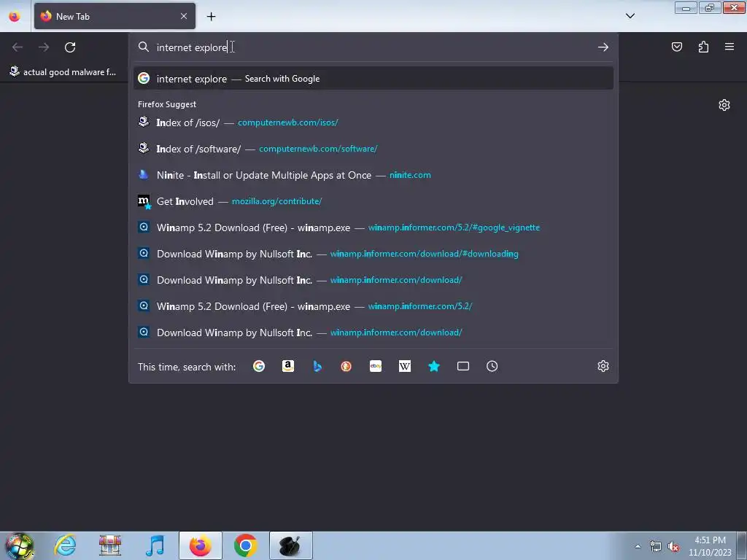Search this time with DuckDuckGo icon
Viewport: 747px width, 560px height.
(347, 366)
